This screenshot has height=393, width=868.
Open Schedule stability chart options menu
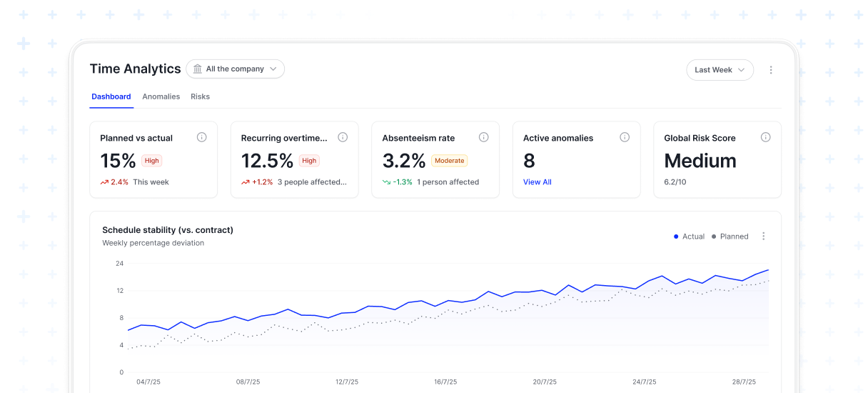pyautogui.click(x=764, y=237)
